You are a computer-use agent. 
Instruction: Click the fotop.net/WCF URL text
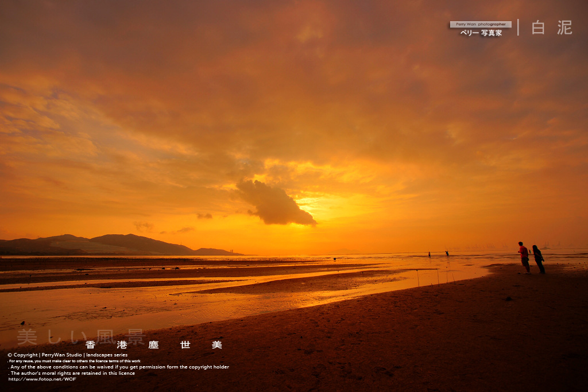pyautogui.click(x=42, y=379)
